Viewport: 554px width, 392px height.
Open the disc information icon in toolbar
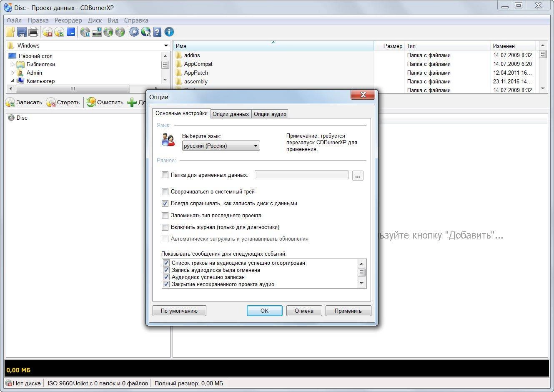[x=85, y=32]
